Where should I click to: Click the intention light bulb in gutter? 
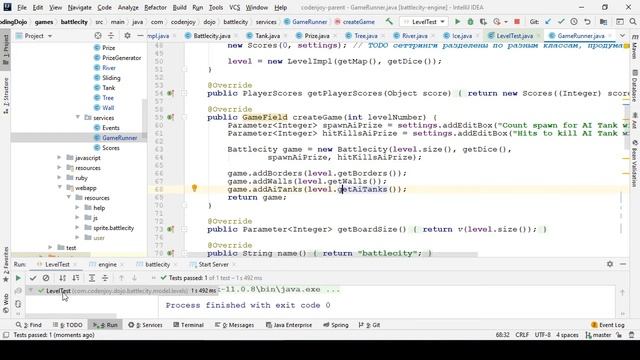pos(194,188)
